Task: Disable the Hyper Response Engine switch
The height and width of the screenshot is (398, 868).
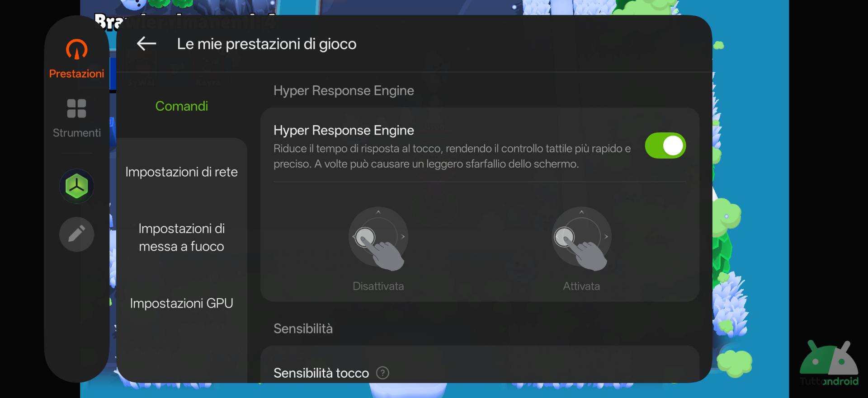Action: point(665,146)
